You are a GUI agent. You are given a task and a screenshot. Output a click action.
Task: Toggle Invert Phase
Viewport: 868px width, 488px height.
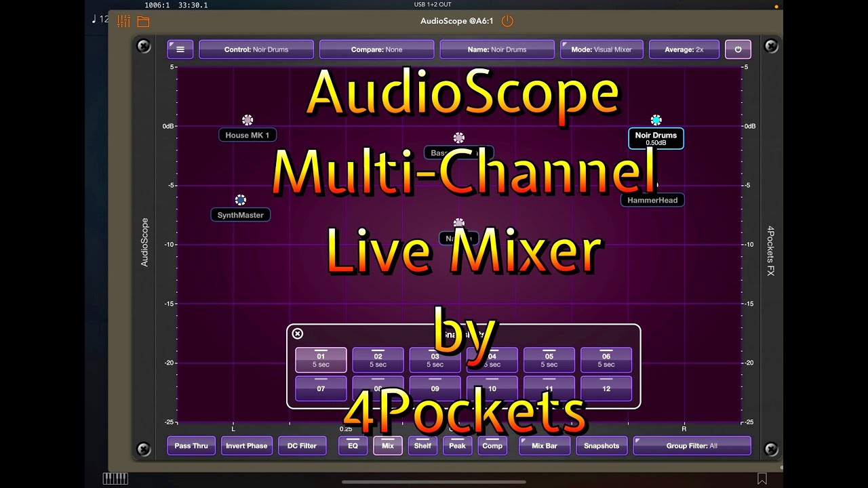[x=247, y=446]
